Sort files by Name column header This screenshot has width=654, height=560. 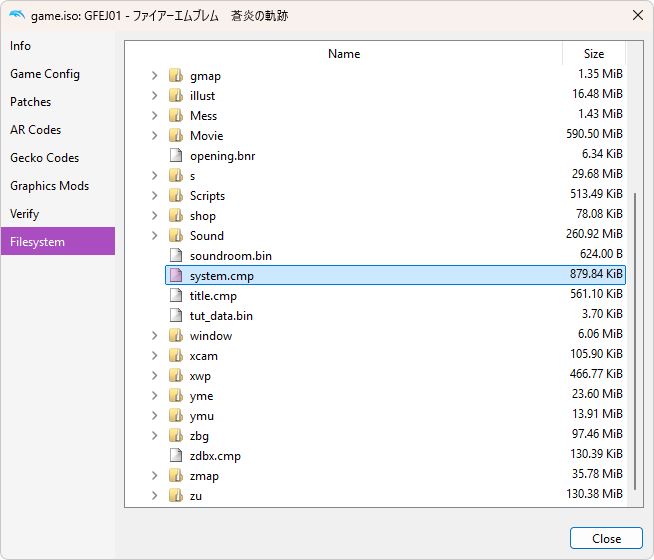pos(344,54)
